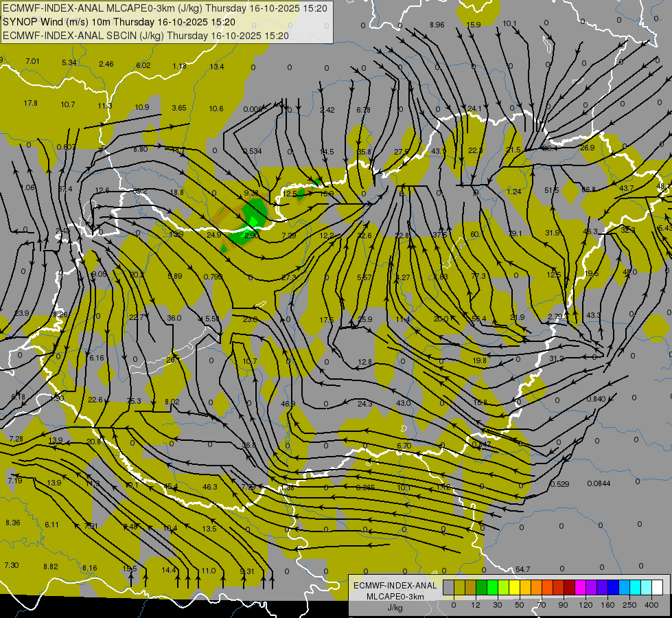Click the sky blue legend swatch
The height and width of the screenshot is (618, 672).
pos(625,588)
